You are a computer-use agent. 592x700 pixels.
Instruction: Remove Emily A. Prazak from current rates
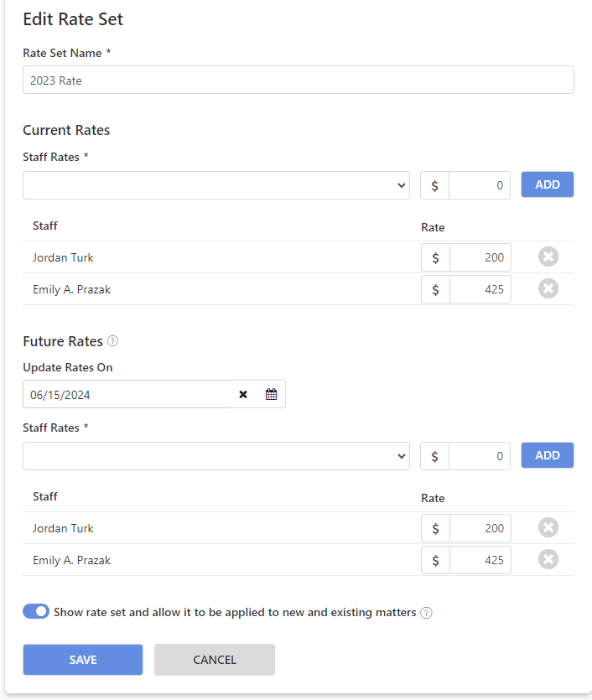[x=548, y=288]
